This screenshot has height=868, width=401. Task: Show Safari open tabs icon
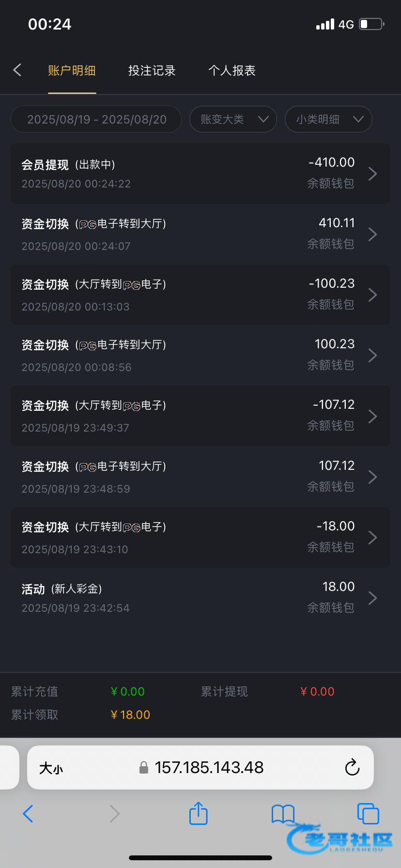click(368, 813)
